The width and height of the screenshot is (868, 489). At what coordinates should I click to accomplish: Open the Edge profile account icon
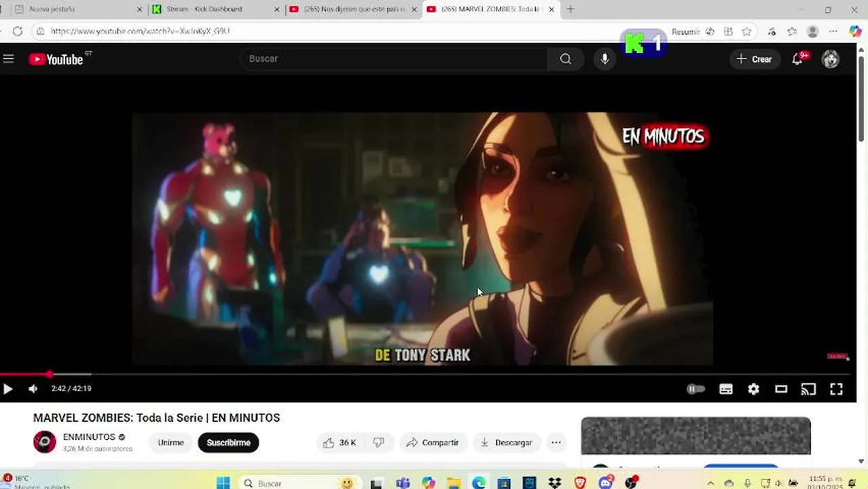click(x=812, y=32)
